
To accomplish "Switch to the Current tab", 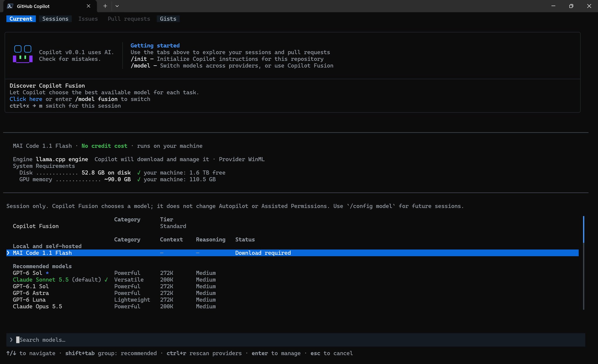I will click(x=21, y=19).
